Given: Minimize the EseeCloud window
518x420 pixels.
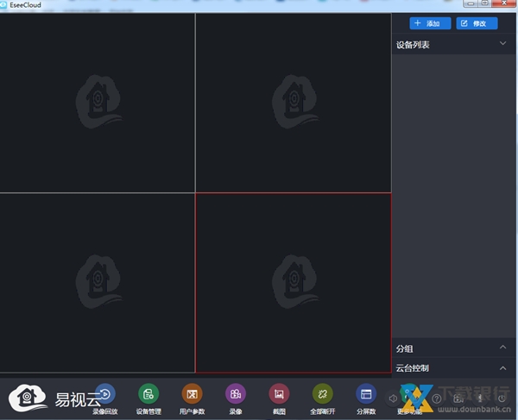Looking at the screenshot, I should [x=471, y=3].
